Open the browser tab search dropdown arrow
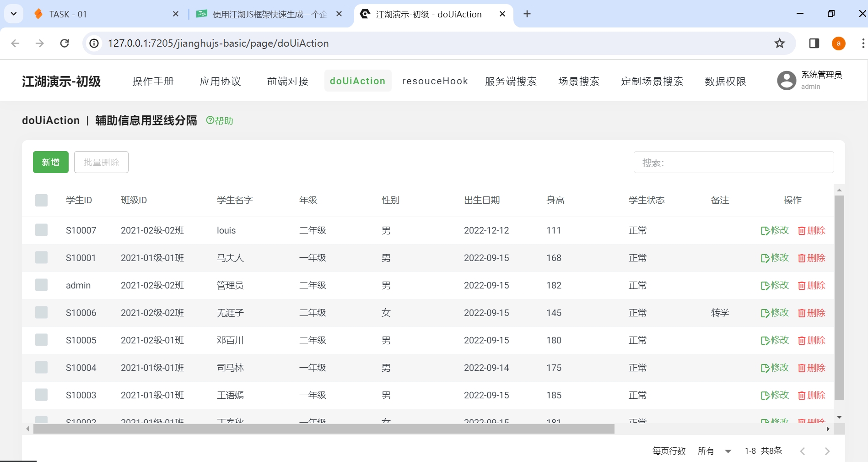This screenshot has height=462, width=868. 13,14
